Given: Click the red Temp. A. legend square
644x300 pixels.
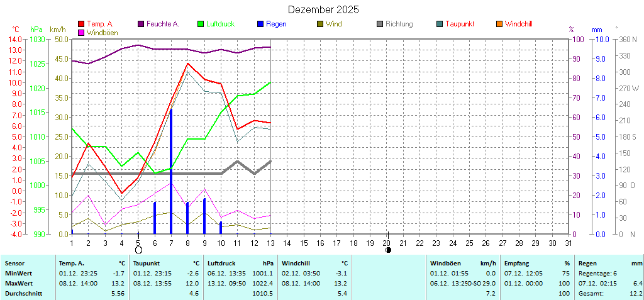Looking at the screenshot, I should coord(81,24).
